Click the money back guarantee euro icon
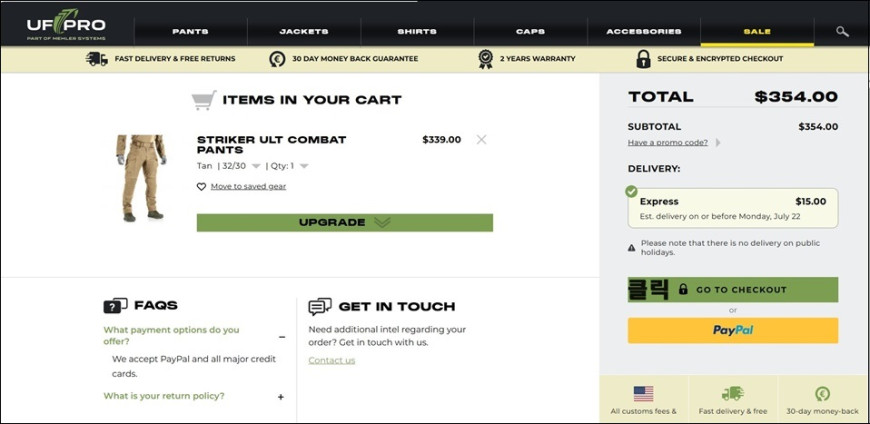The image size is (870, 424). coord(277,59)
